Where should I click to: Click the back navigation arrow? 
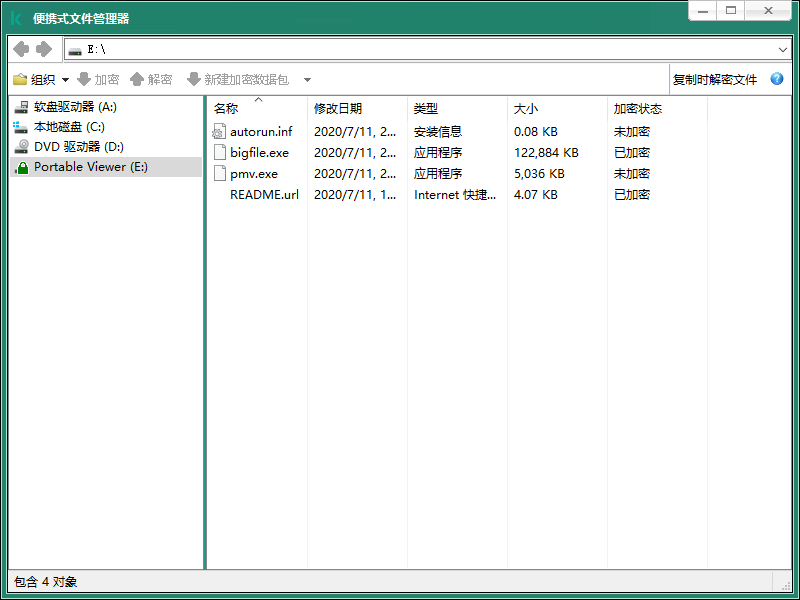21,49
